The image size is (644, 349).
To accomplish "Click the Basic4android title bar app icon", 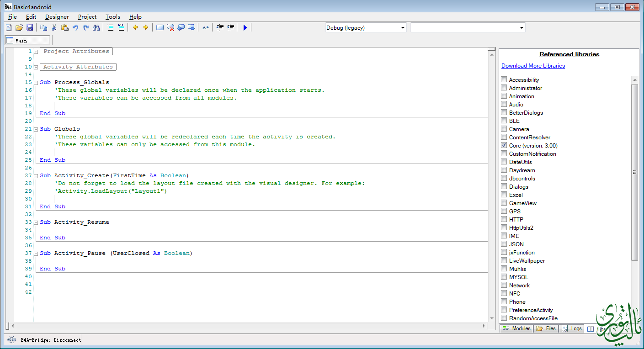I will 8,7.
